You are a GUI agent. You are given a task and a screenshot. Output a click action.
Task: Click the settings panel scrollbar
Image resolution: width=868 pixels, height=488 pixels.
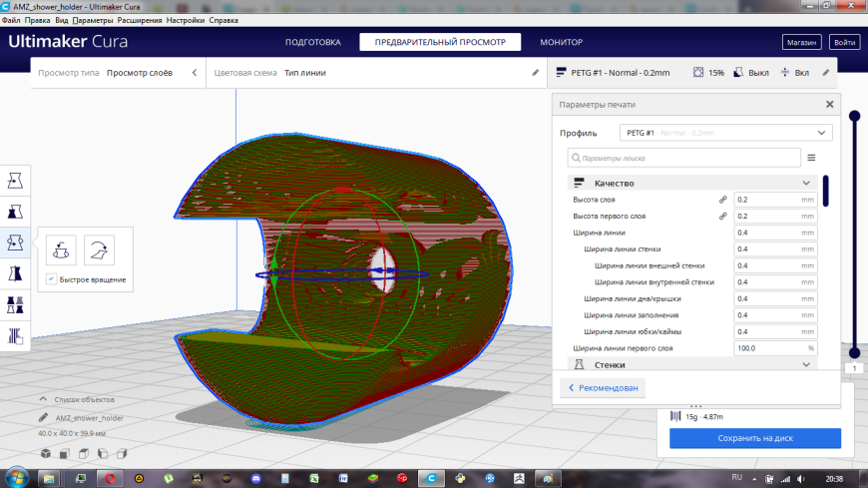click(825, 191)
